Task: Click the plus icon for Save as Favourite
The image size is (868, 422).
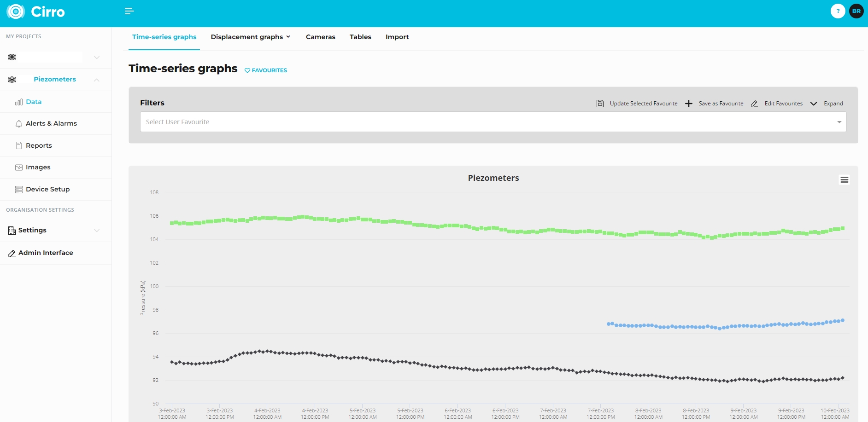Action: 688,104
